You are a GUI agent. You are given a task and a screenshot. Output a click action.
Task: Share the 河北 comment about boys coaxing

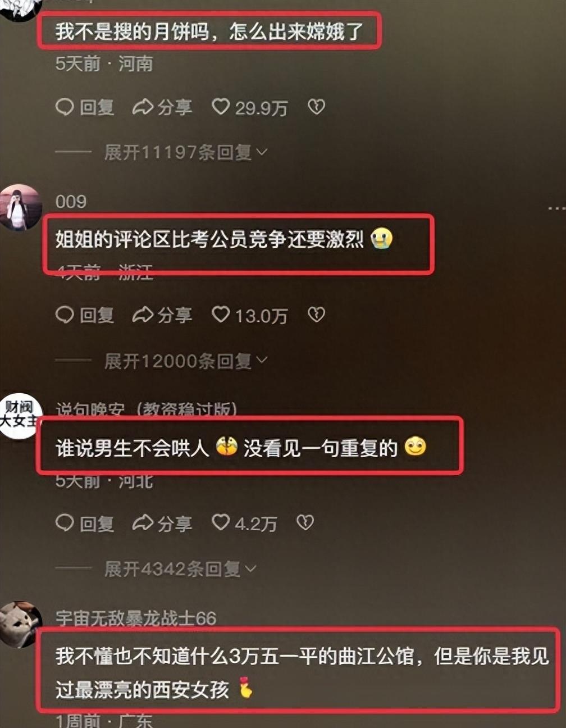coord(162,524)
